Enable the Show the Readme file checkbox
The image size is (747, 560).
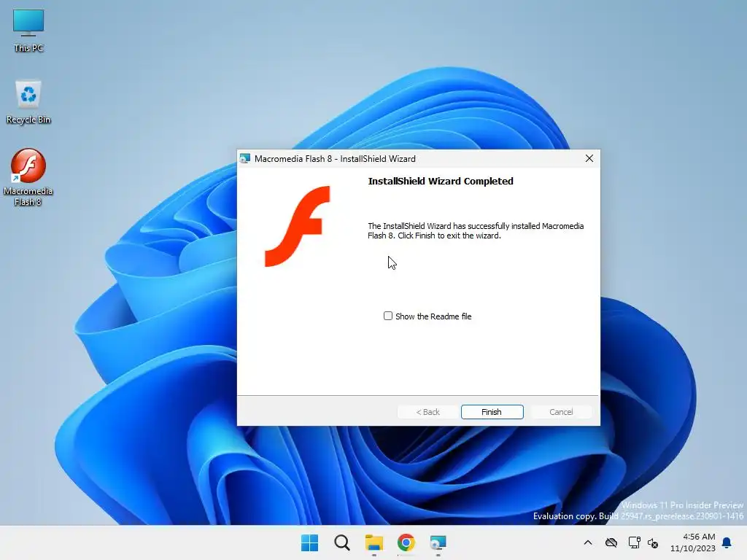tap(388, 316)
